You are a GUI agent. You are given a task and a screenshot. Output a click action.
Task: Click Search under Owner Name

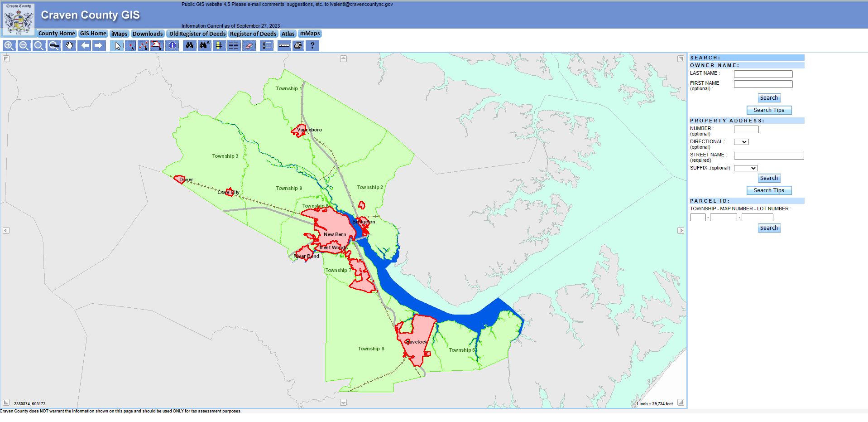[768, 97]
